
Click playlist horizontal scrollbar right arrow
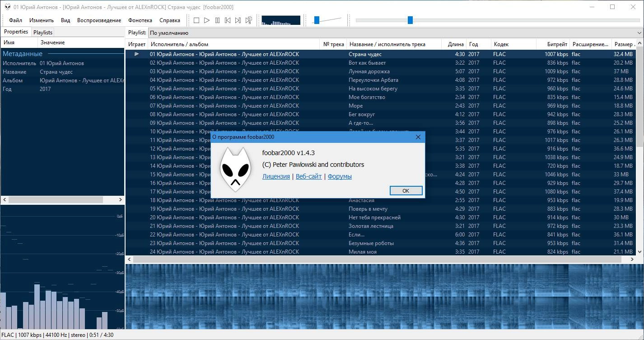tap(633, 260)
